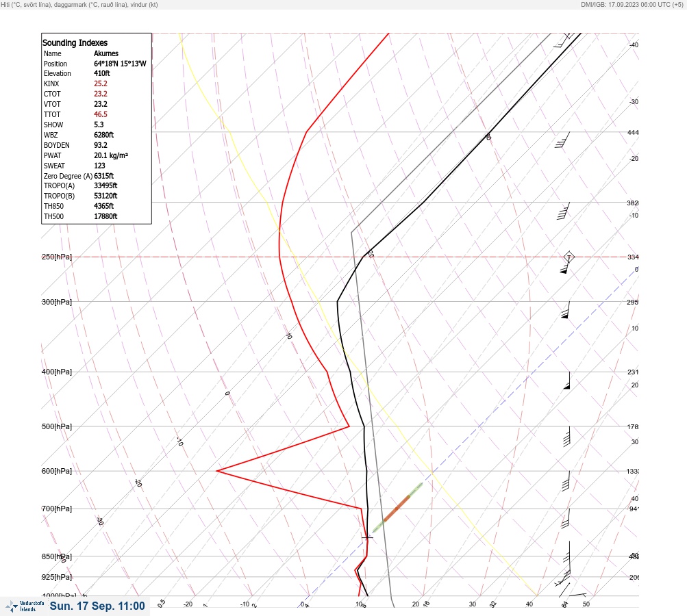The width and height of the screenshot is (687, 616).
Task: Click the 500[hPa] pressure label
Action: coord(57,426)
